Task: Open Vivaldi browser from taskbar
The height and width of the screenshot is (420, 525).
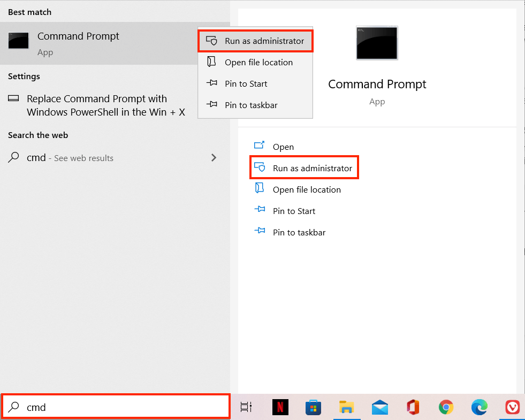Action: pyautogui.click(x=512, y=407)
